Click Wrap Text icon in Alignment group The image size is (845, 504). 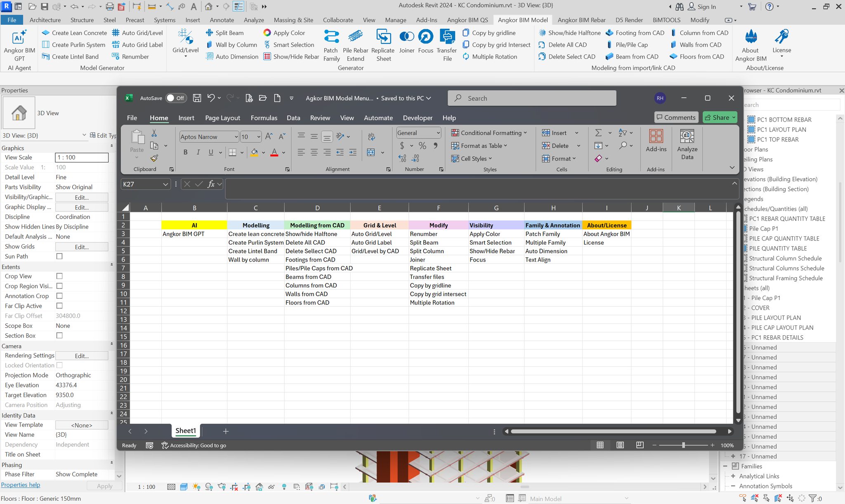(x=371, y=137)
